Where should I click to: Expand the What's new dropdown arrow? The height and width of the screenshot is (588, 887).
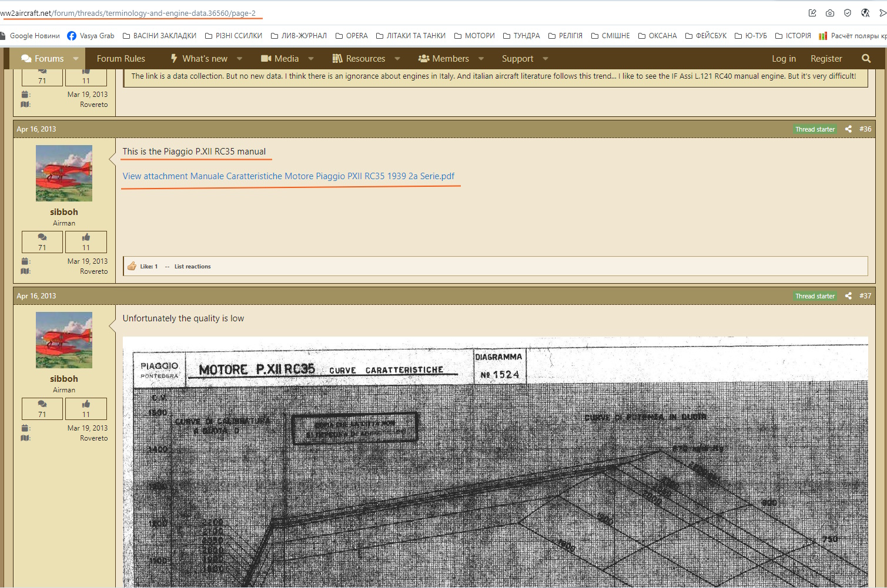(239, 59)
